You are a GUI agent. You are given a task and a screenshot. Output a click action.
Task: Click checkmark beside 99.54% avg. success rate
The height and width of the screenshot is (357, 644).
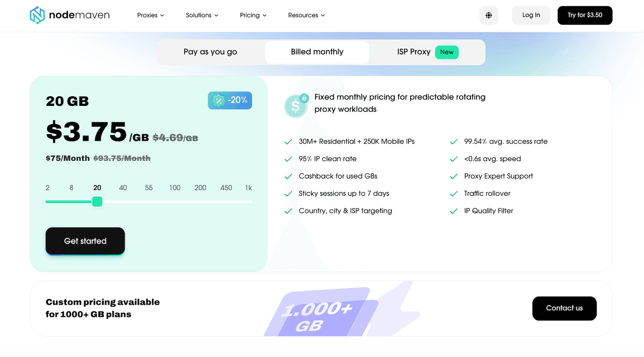[x=454, y=142]
